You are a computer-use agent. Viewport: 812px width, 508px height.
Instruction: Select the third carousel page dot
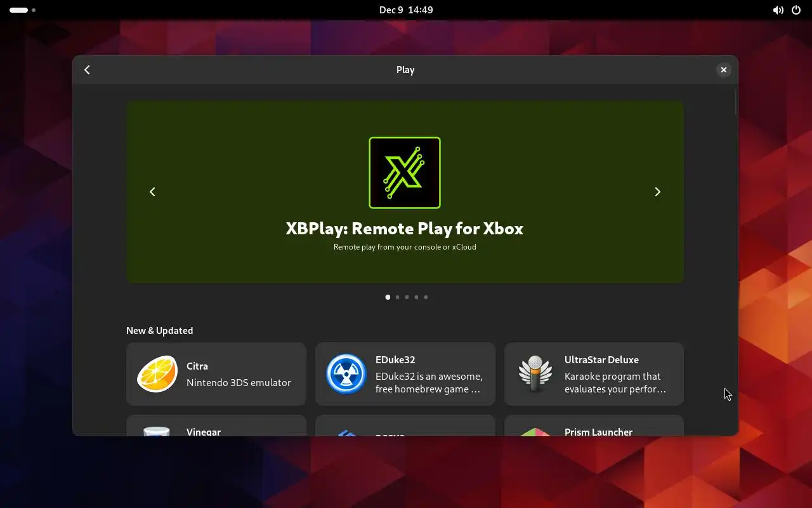coord(407,297)
